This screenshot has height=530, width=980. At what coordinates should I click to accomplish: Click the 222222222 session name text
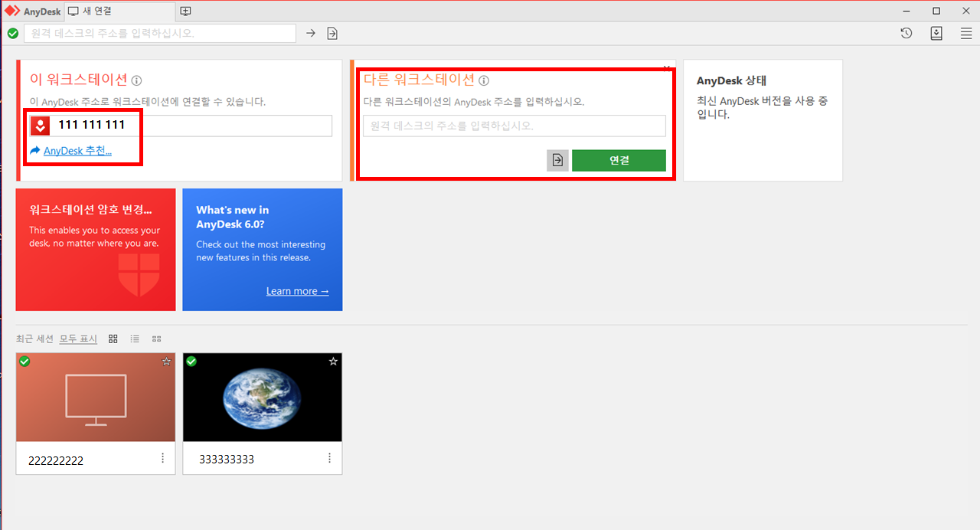[56, 460]
